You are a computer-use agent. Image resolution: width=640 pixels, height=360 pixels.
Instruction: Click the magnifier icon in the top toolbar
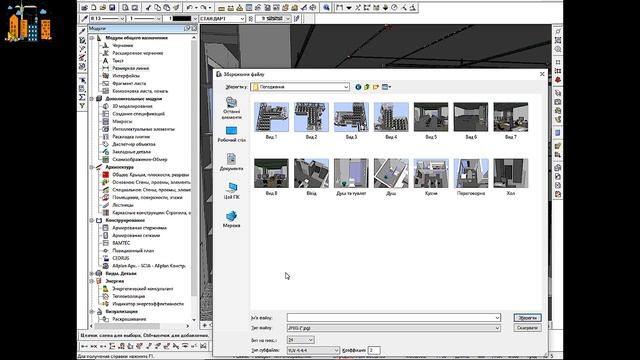tap(326, 7)
